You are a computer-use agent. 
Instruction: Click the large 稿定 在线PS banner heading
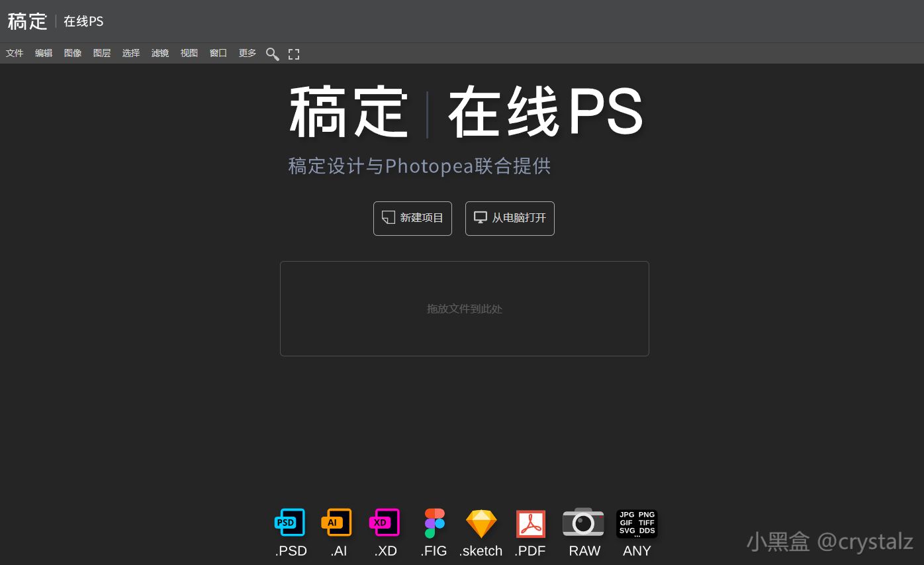click(466, 112)
